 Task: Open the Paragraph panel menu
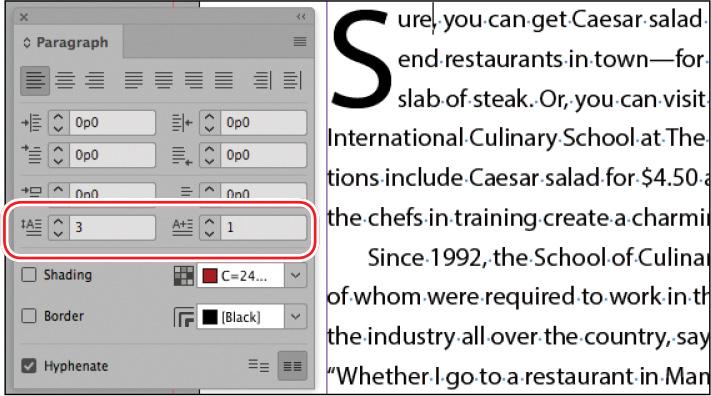(300, 42)
